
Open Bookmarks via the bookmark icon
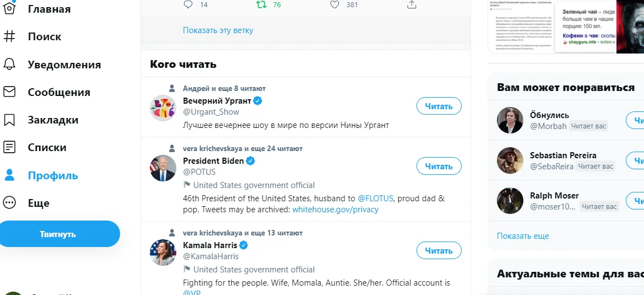[x=9, y=120]
